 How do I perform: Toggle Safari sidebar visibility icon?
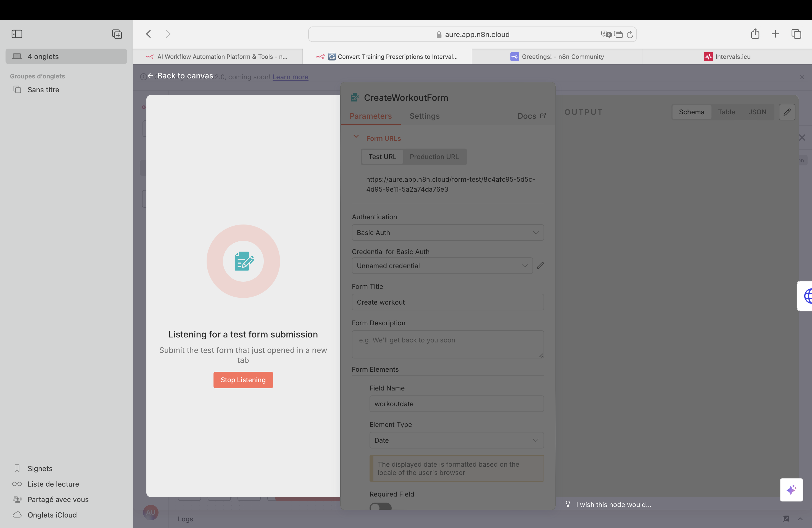17,34
